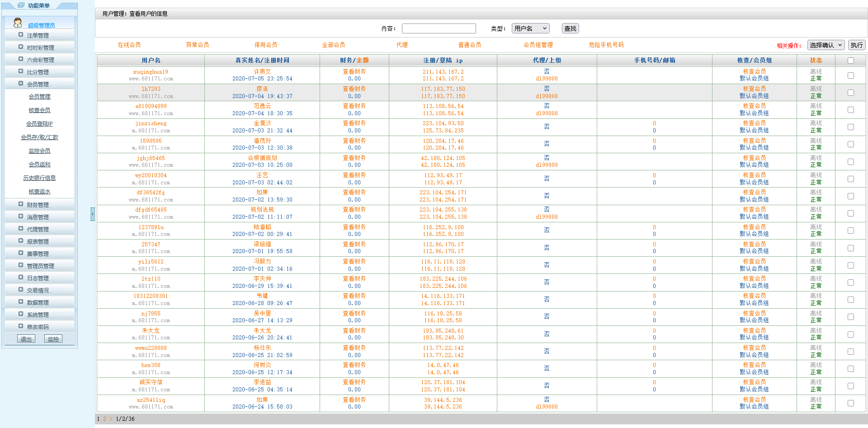This screenshot has width=868, height=428.
Task: Open the 财务管理 section in sidebar
Action: coord(19,204)
